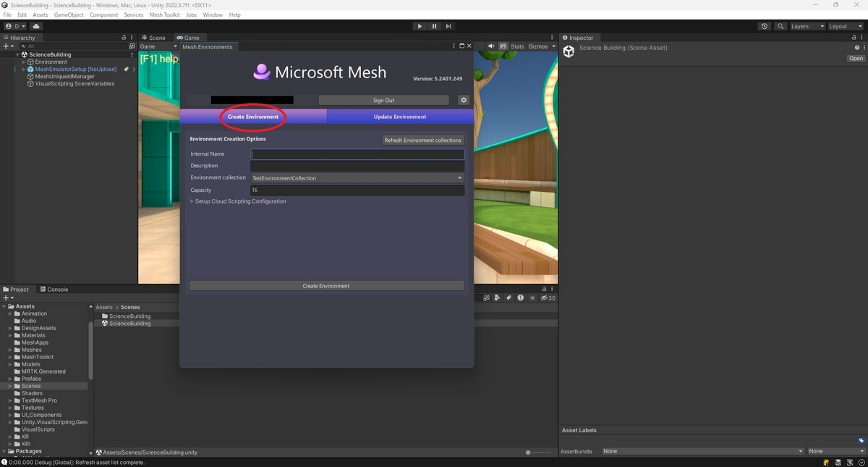This screenshot has height=467, width=868.
Task: Toggle Stats in Game view
Action: (517, 46)
